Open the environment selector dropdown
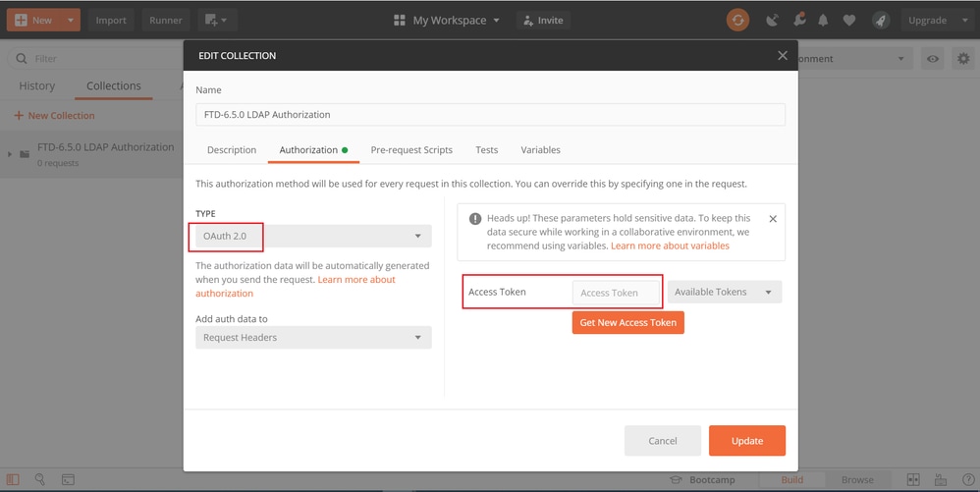The width and height of the screenshot is (980, 492). [x=855, y=59]
